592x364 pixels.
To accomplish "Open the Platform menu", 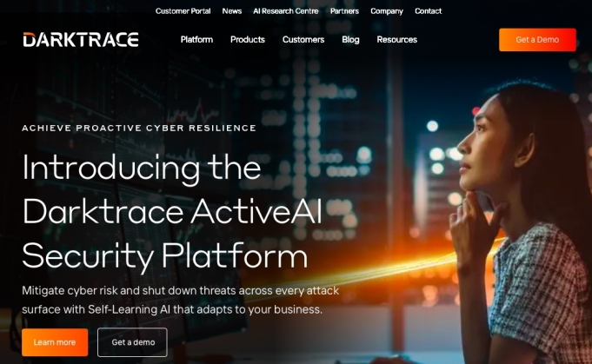I will (196, 40).
